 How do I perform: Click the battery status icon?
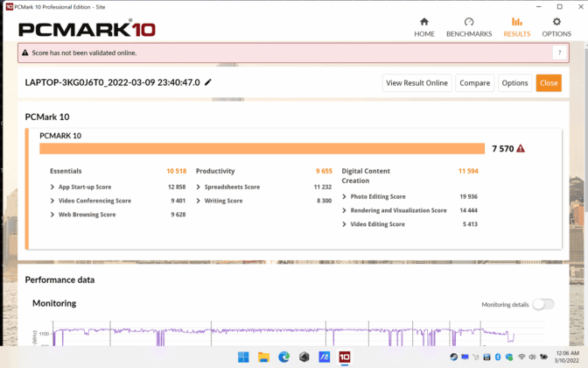point(543,357)
